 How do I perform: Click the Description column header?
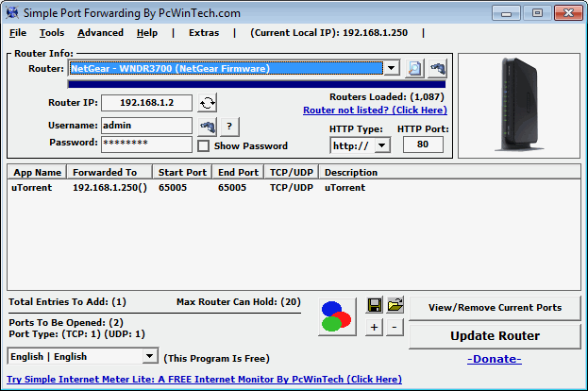(x=449, y=172)
